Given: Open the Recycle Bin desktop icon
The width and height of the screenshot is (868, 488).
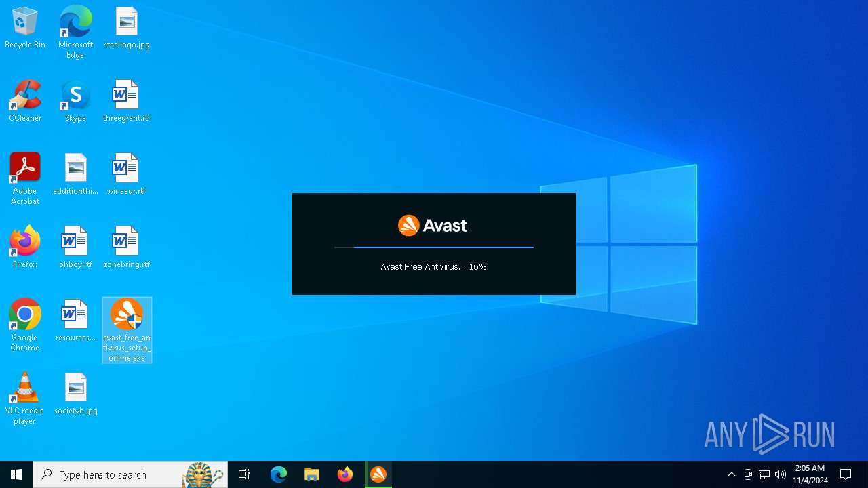Looking at the screenshot, I should (25, 28).
